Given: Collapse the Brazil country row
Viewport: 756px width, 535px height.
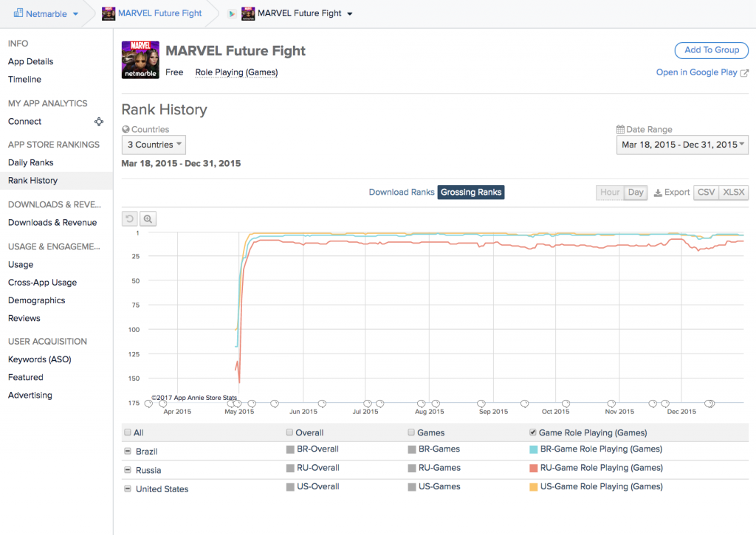Looking at the screenshot, I should 127,451.
